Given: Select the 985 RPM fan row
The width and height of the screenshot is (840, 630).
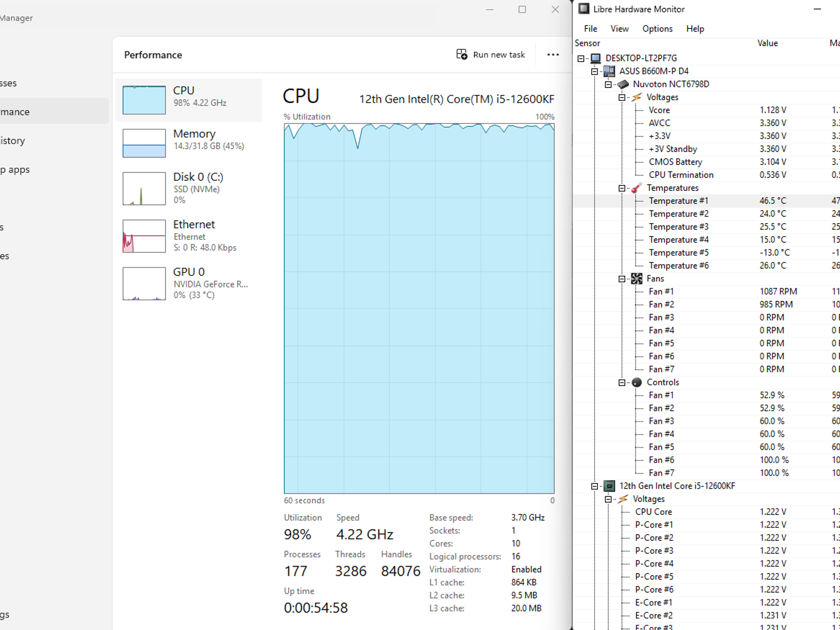Looking at the screenshot, I should 707,304.
